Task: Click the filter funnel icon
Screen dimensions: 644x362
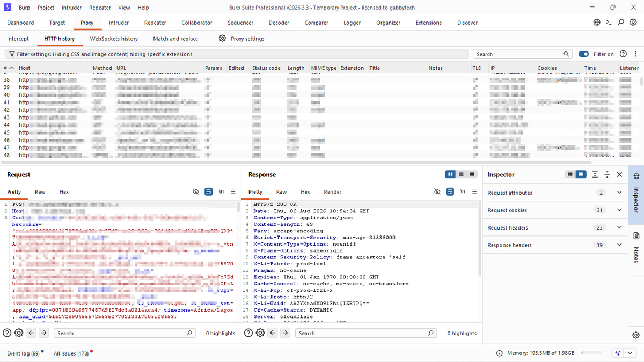Action: coord(12,54)
